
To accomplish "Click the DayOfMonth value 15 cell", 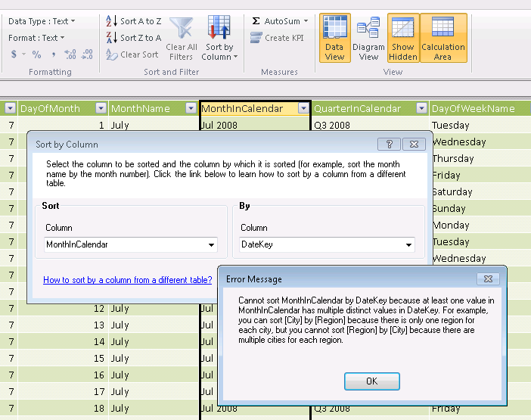I will click(63, 359).
